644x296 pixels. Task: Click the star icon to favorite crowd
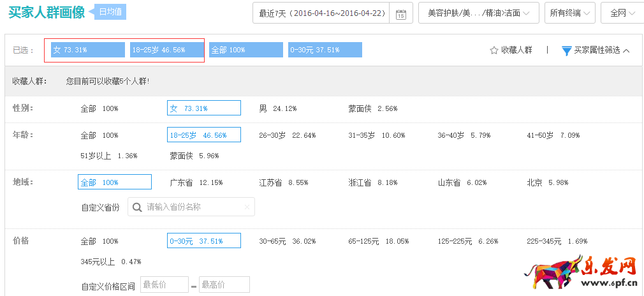coord(494,50)
